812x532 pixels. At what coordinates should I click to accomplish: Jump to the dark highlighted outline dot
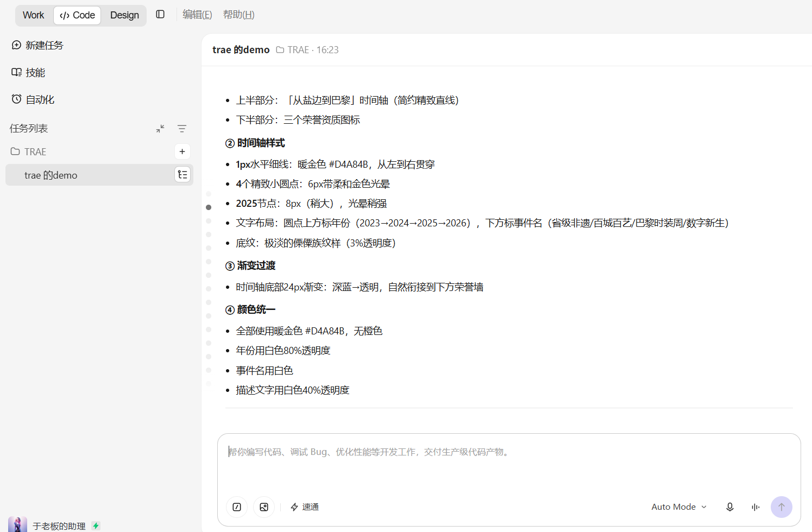pos(209,207)
